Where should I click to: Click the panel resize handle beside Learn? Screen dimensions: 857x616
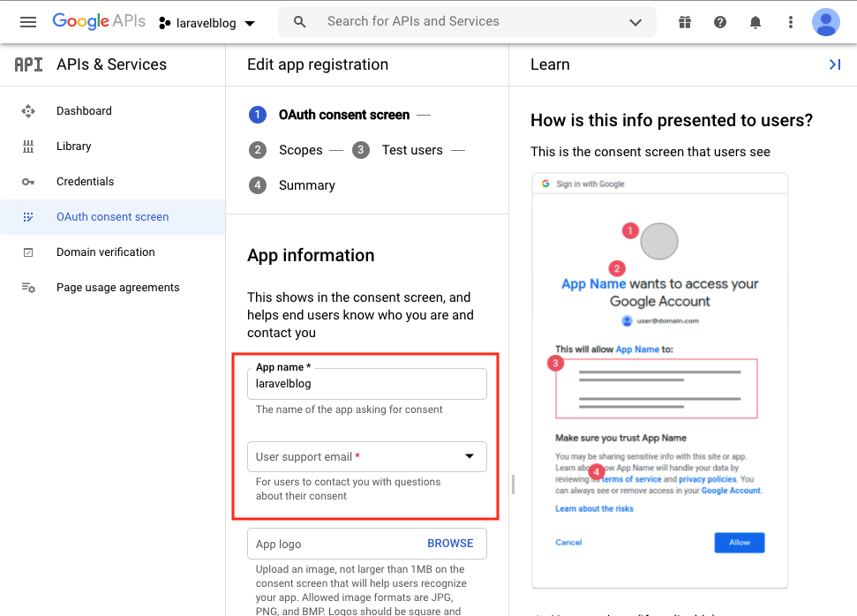[x=513, y=485]
